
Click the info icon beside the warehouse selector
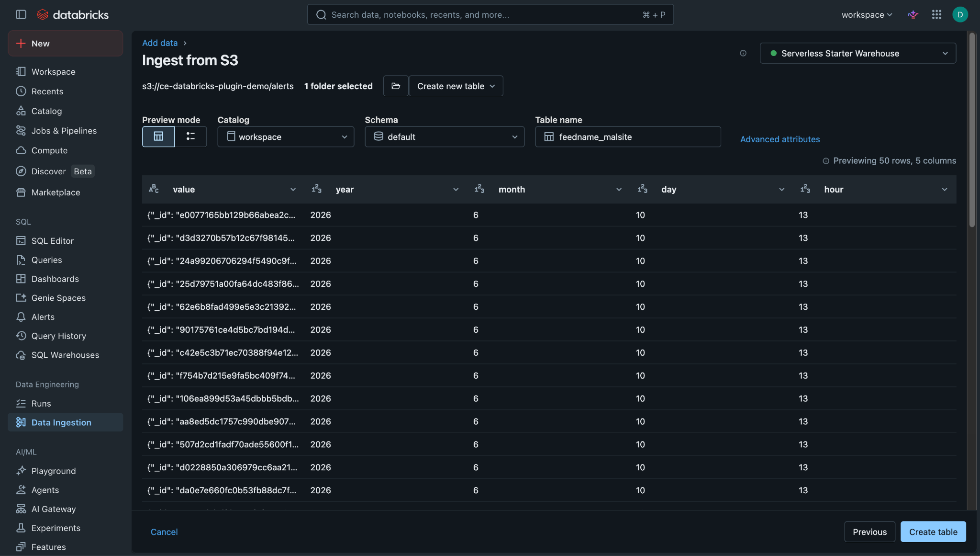[743, 53]
